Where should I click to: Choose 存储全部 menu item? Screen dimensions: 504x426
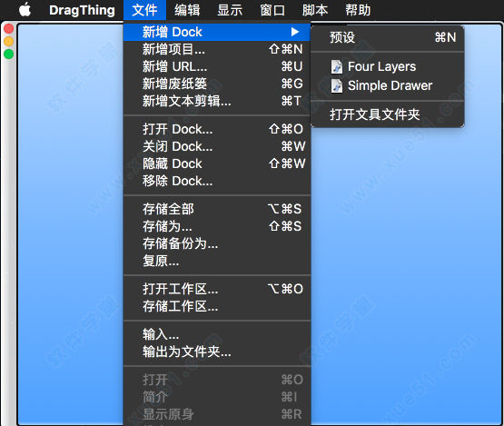(217, 209)
